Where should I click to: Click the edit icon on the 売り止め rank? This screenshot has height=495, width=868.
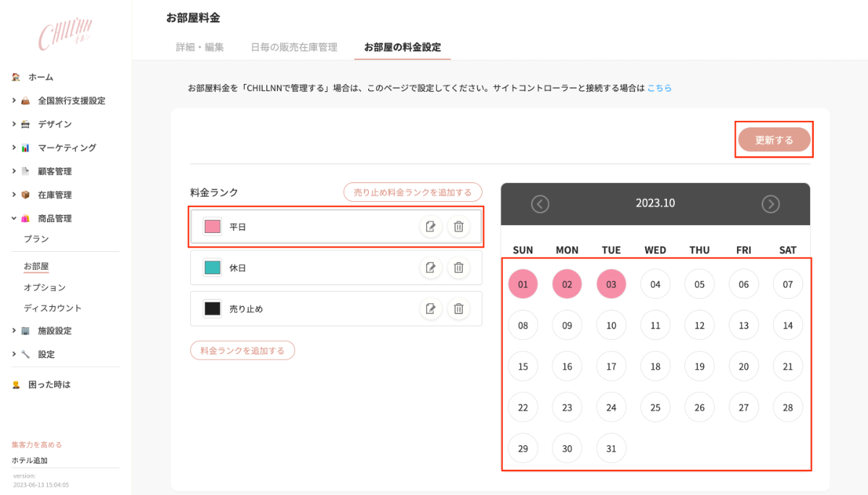(x=431, y=308)
